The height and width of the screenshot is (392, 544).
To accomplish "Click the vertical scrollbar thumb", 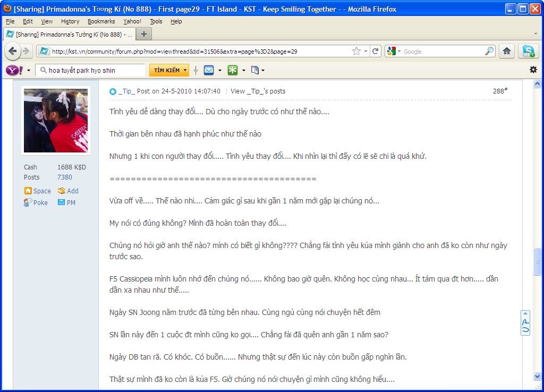I will 537,261.
